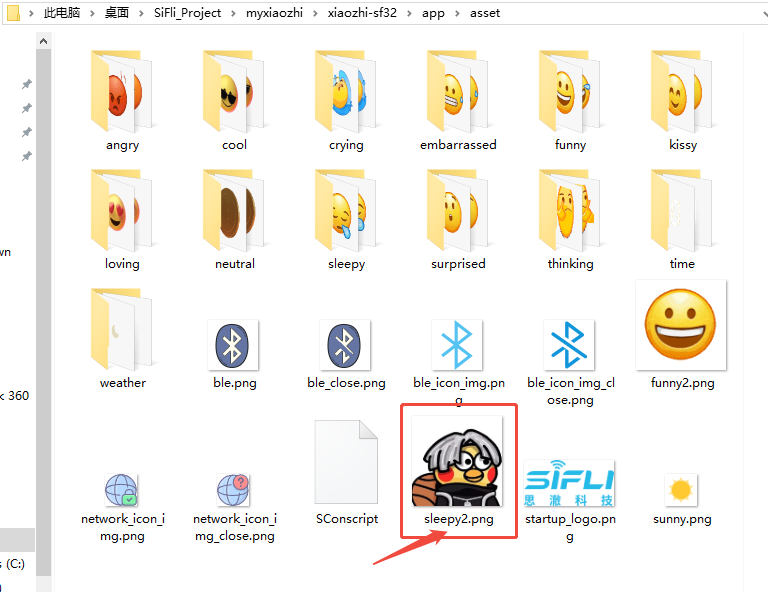This screenshot has width=768, height=592.
Task: Select the thinking folder
Action: 570,219
